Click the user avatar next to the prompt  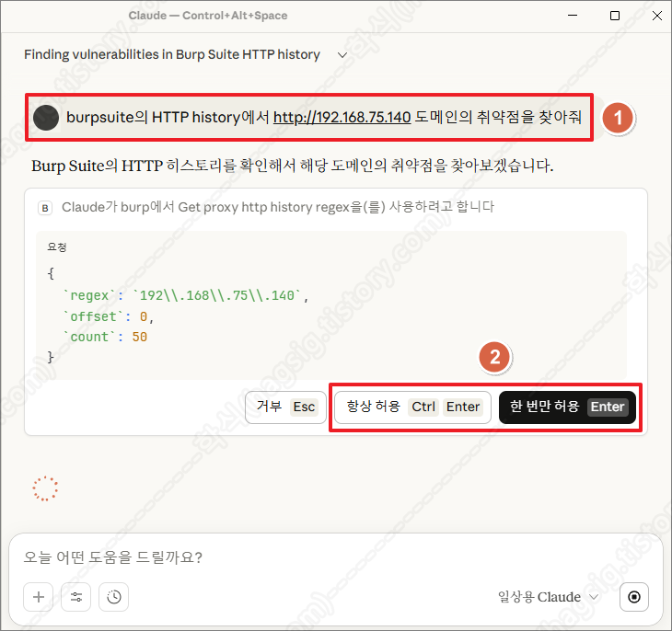pos(46,118)
